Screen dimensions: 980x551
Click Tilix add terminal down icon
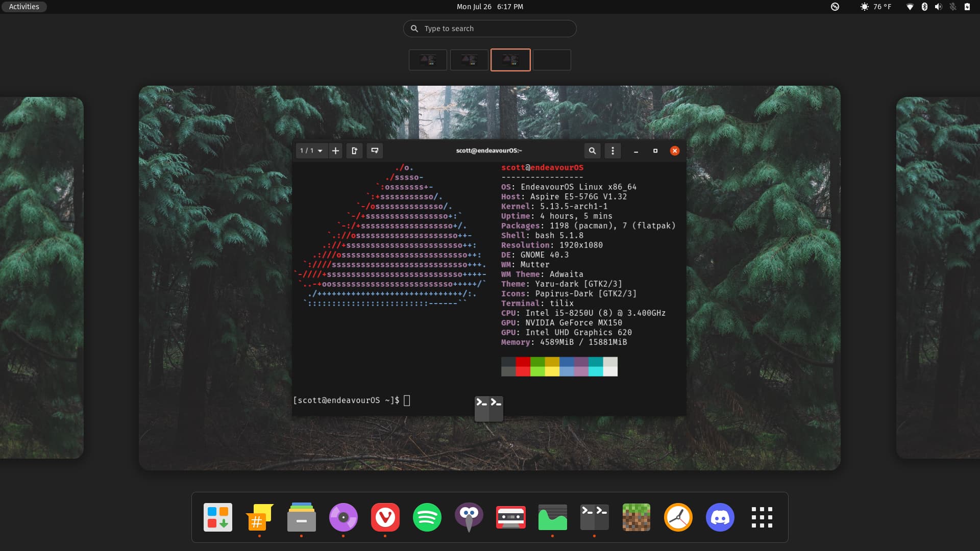pyautogui.click(x=375, y=151)
